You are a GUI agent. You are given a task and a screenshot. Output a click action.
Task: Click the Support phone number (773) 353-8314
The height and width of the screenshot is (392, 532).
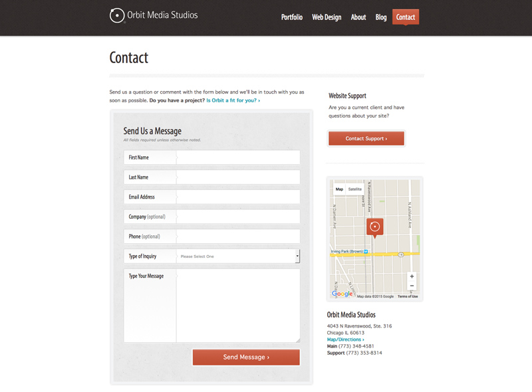click(364, 353)
